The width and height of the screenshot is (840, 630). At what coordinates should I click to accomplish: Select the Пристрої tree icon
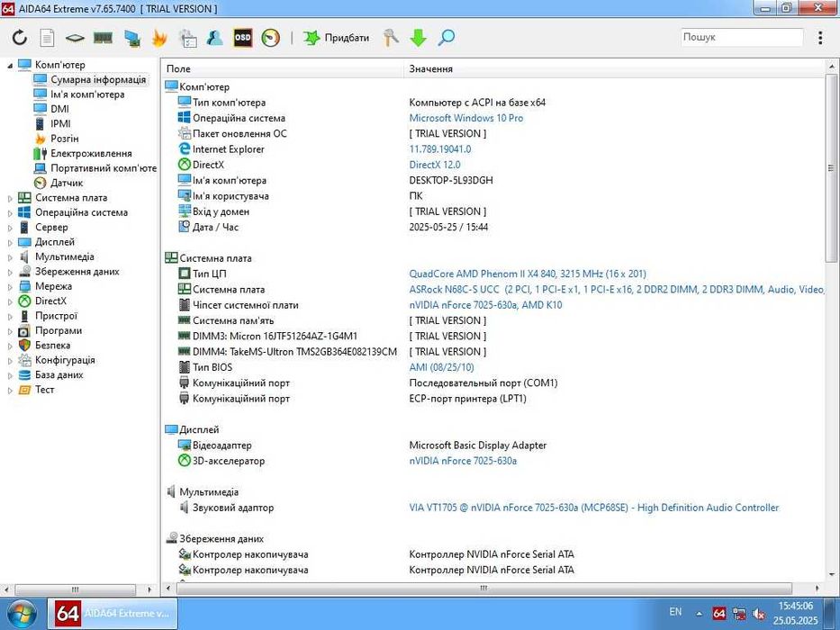[x=24, y=316]
